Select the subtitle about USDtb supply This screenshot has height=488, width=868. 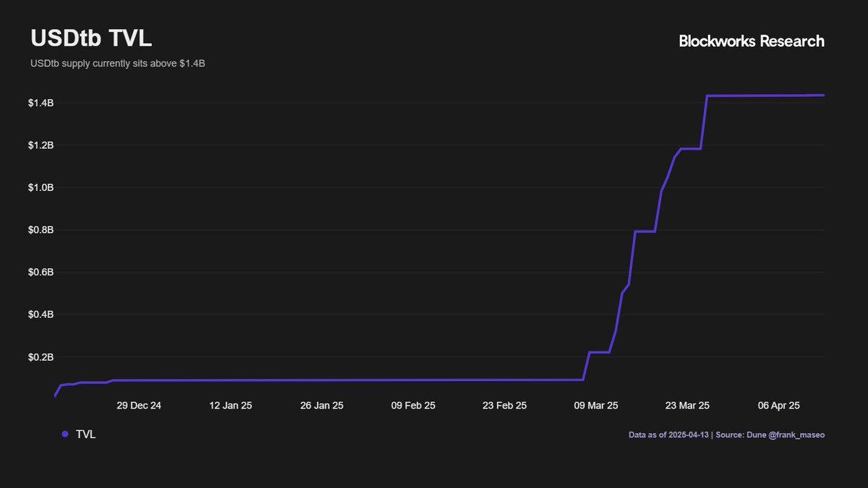pos(118,64)
